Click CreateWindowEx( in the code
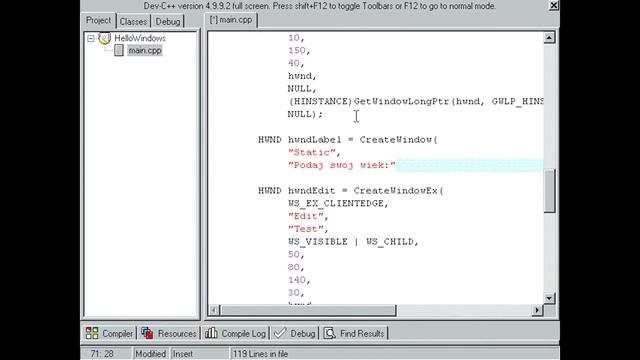This screenshot has height=360, width=640. (398, 191)
